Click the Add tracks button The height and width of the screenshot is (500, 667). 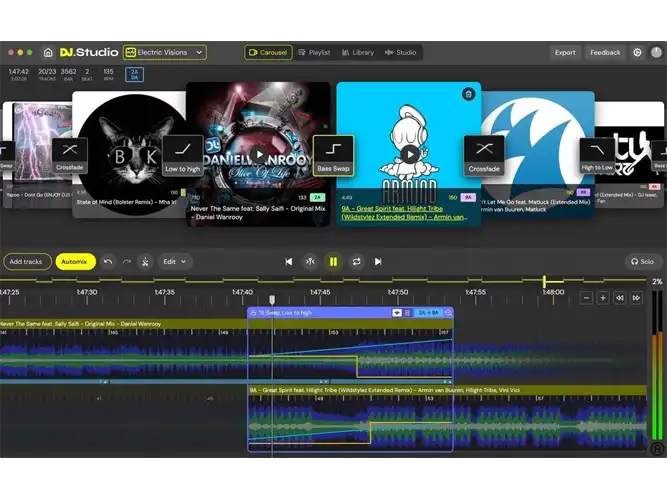click(26, 262)
